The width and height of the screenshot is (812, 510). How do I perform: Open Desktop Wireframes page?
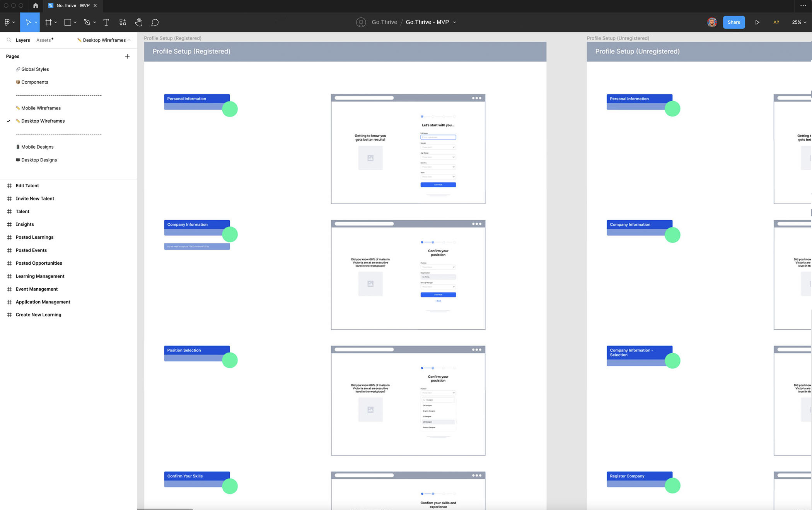click(x=43, y=121)
